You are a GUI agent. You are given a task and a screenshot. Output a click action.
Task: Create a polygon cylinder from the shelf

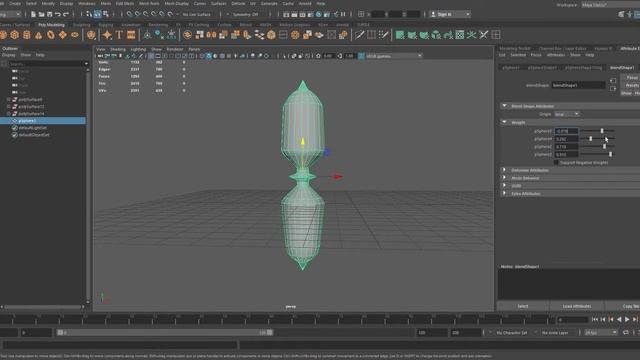coord(27,35)
